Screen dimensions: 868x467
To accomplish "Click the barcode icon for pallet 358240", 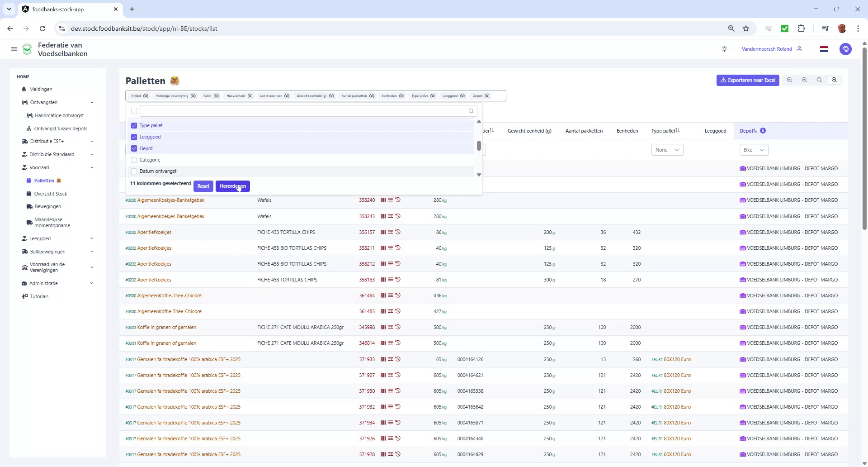I will click(383, 200).
